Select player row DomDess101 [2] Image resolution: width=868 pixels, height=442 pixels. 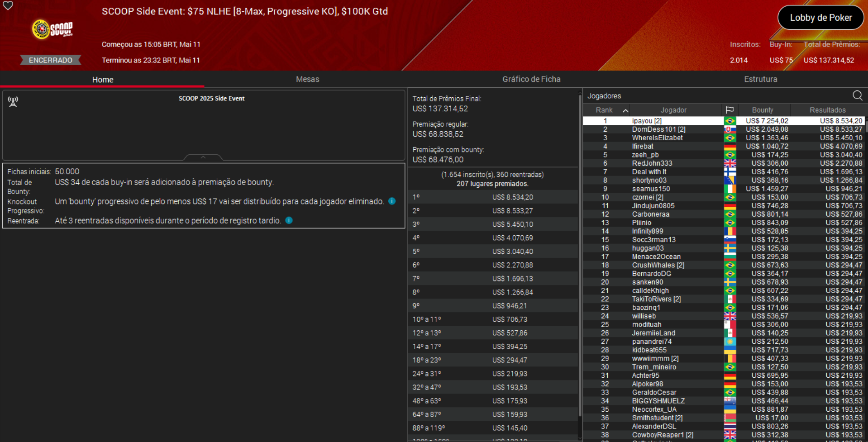pos(724,129)
